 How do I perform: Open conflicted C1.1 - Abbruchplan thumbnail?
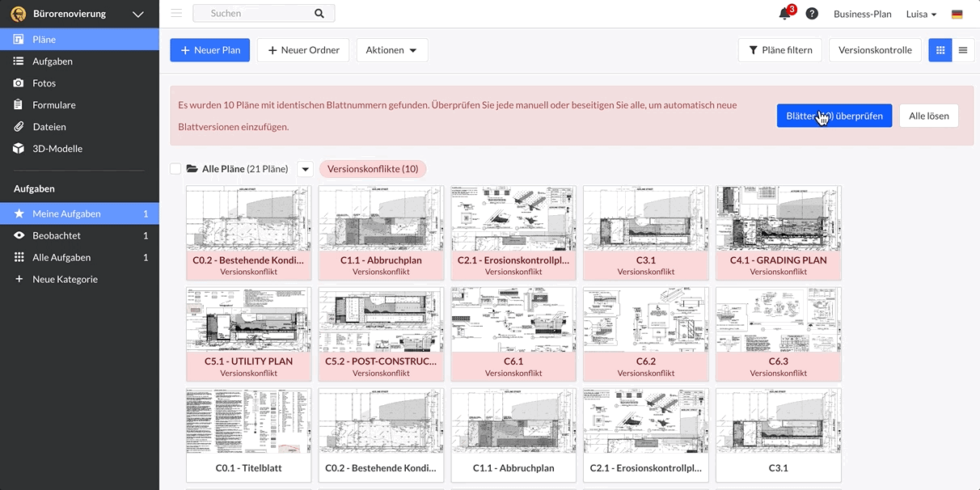(x=381, y=233)
